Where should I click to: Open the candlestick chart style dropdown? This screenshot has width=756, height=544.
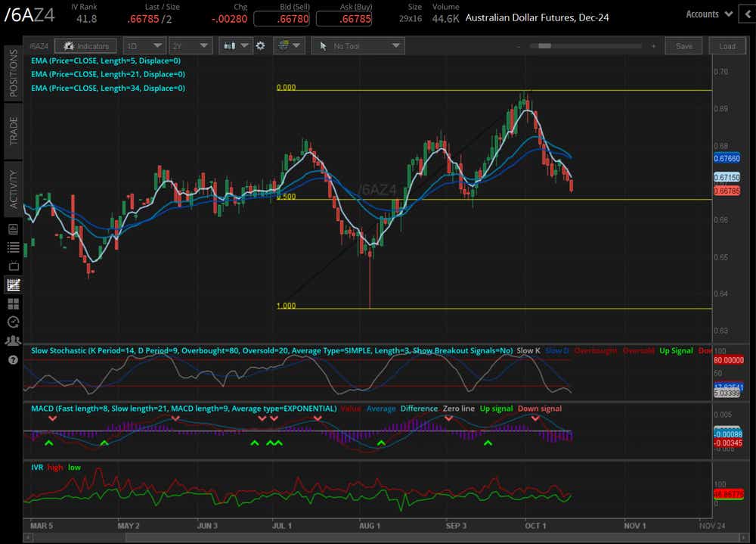(x=235, y=46)
